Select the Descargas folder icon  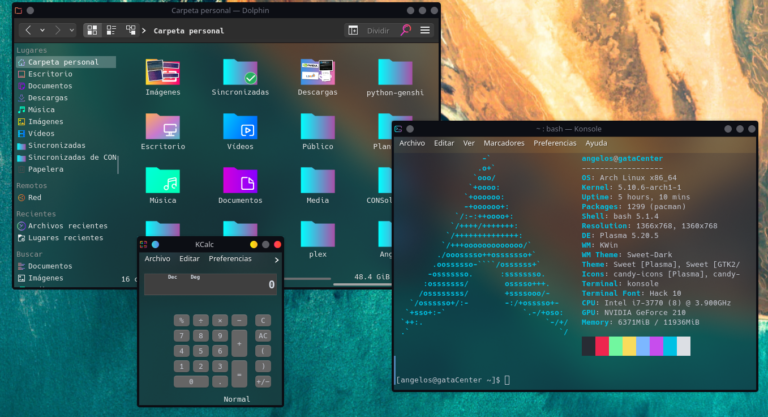(317, 73)
